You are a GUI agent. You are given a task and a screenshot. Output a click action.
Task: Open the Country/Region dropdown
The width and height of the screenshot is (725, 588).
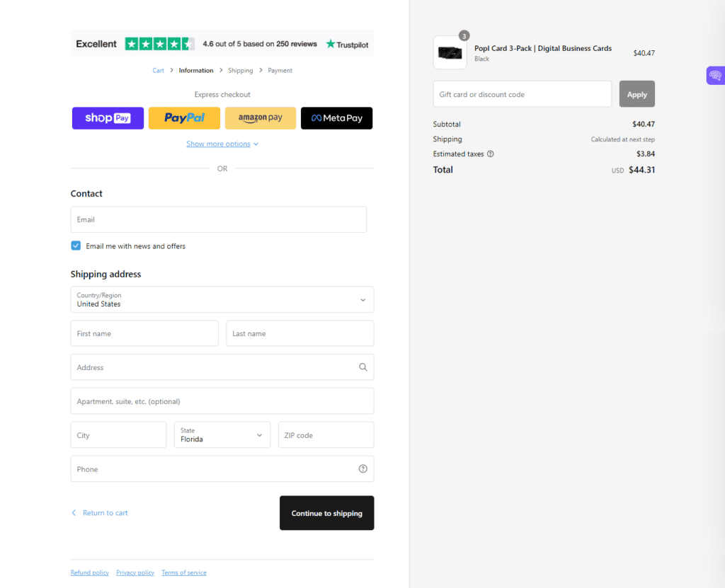[x=222, y=299]
